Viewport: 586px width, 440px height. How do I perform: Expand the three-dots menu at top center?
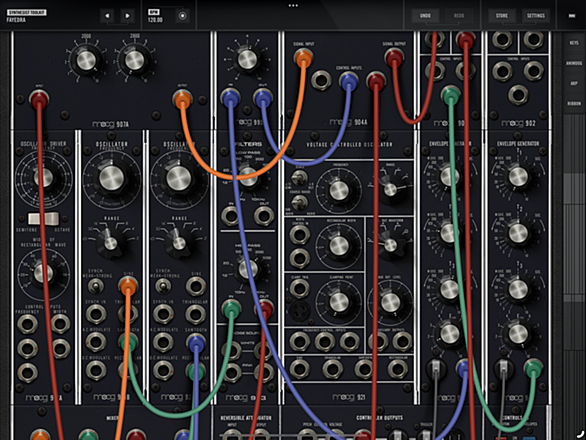pos(293,6)
